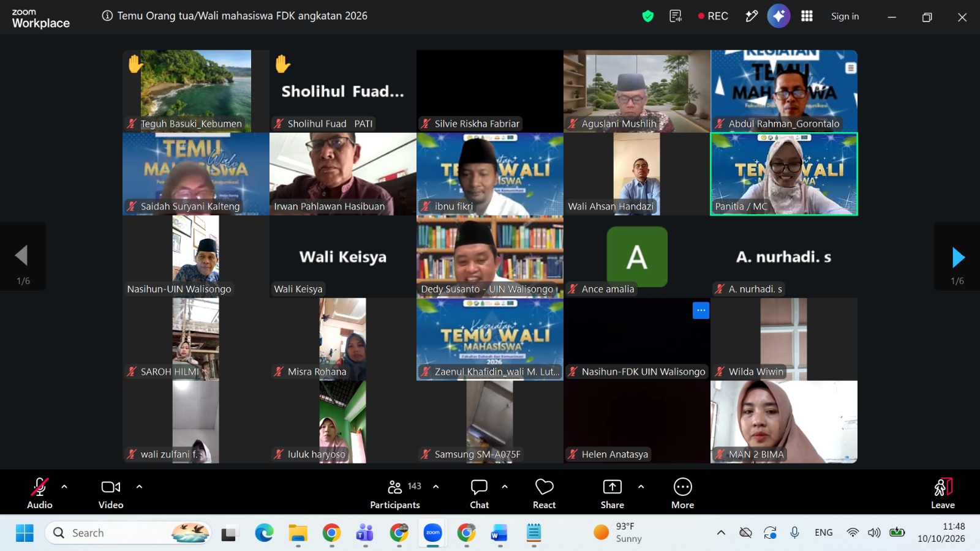Viewport: 980px width, 551px height.
Task: Open File Explorer from the taskbar
Action: [x=298, y=533]
